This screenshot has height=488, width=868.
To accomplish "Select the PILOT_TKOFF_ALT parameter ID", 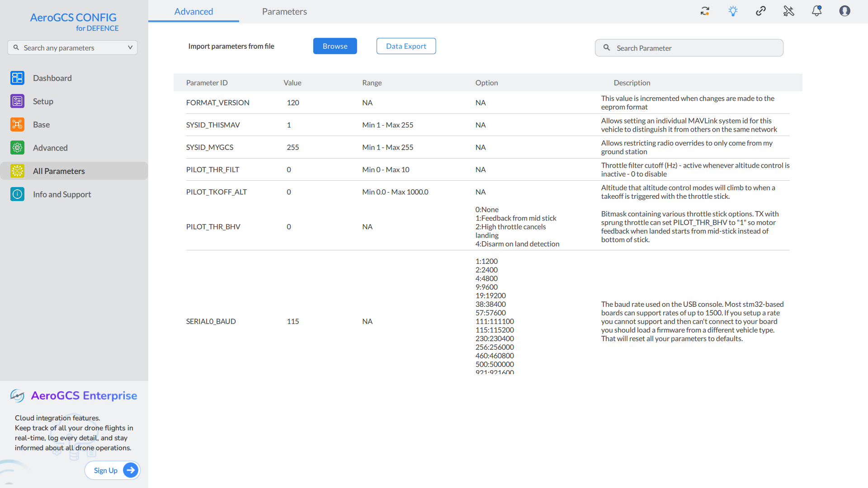I will [217, 192].
